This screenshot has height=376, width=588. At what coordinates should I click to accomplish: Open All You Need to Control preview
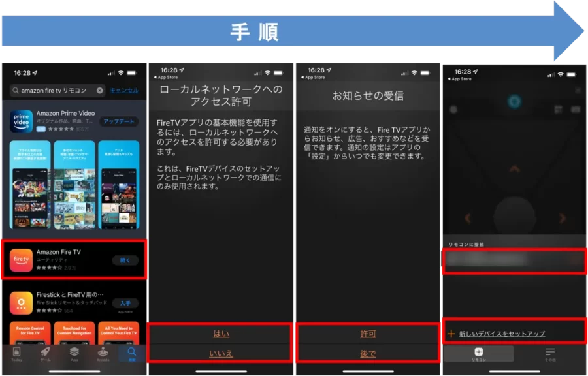pos(118,333)
